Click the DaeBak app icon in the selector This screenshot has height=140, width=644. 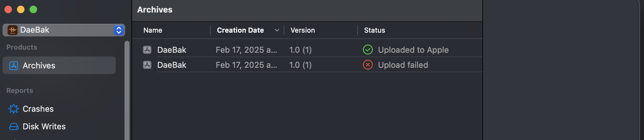coord(13,30)
